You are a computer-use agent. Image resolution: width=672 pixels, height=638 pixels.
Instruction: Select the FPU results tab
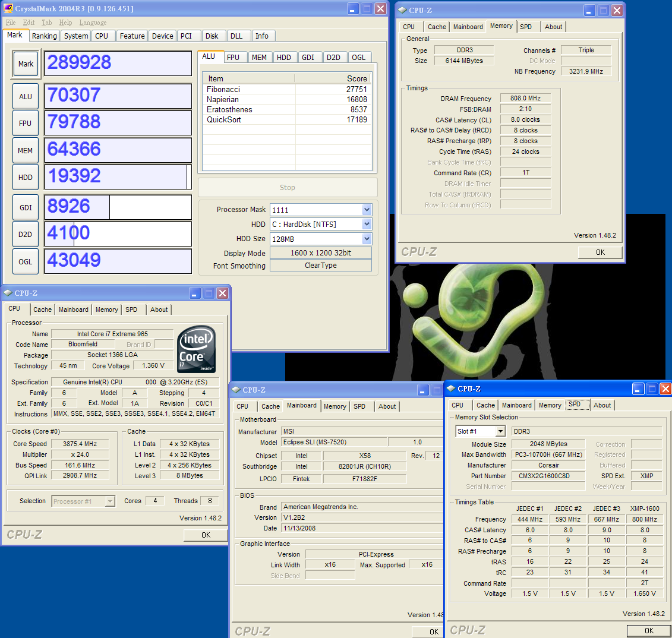(233, 57)
